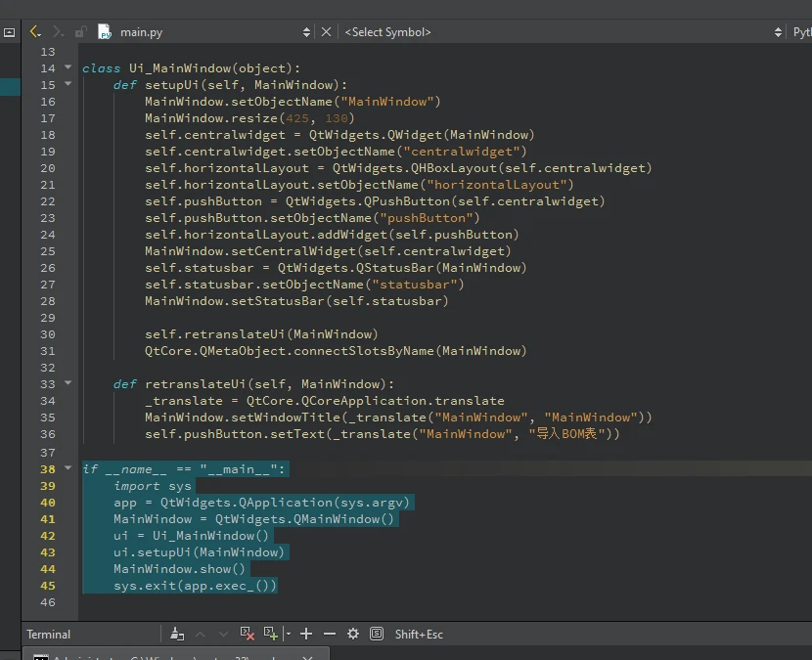Viewport: 812px width, 660px height.
Task: Click "connectSlotsByName" on line 31
Action: point(364,350)
